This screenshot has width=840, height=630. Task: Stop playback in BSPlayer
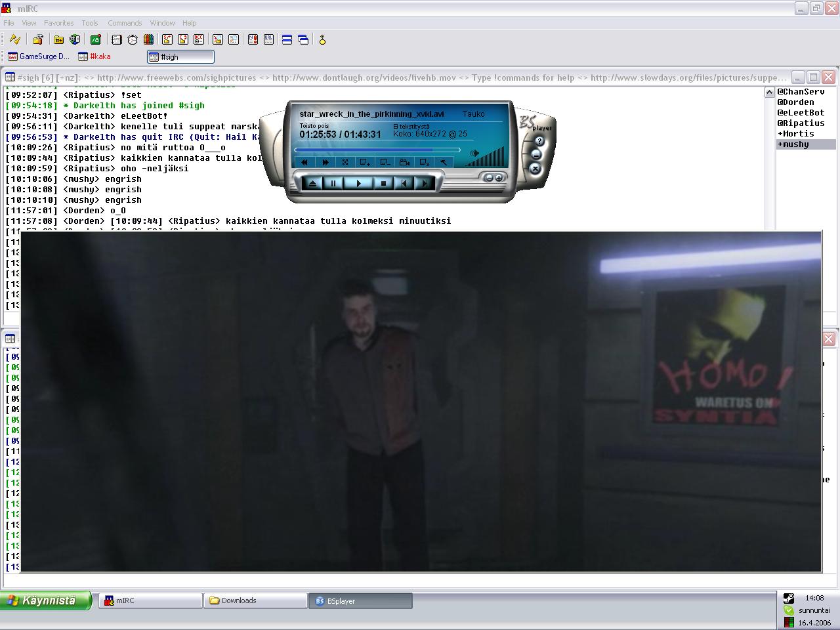tap(383, 183)
